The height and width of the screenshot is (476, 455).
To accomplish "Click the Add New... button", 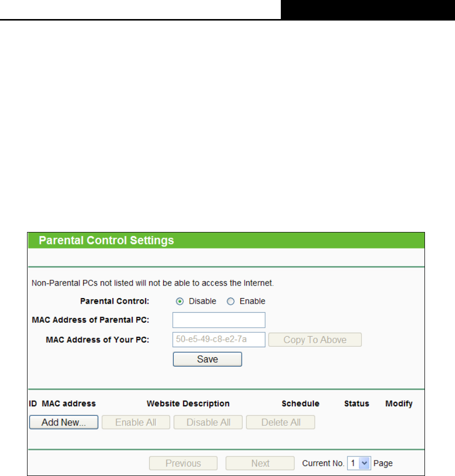I will (64, 422).
